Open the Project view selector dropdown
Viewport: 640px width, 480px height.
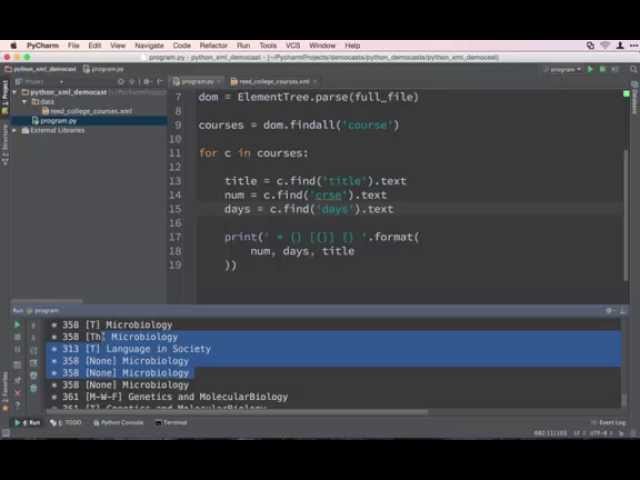pyautogui.click(x=40, y=82)
